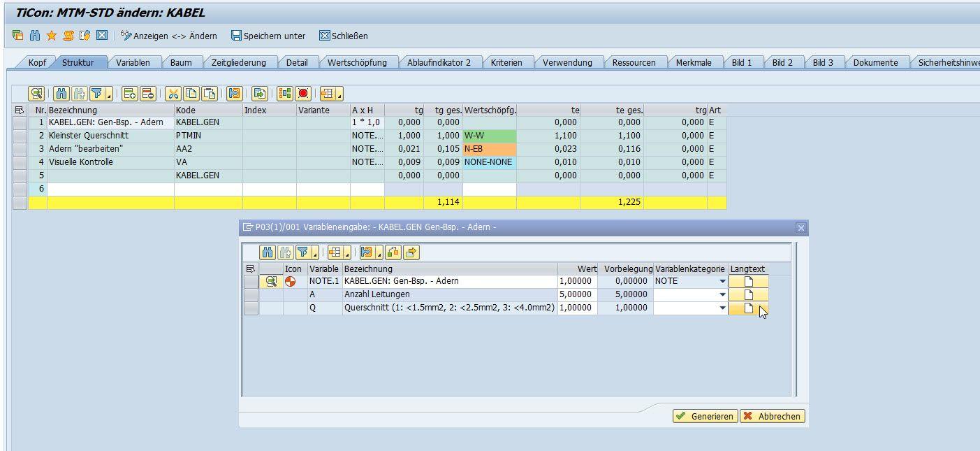
Task: Click the Abbrechen button
Action: pos(773,416)
